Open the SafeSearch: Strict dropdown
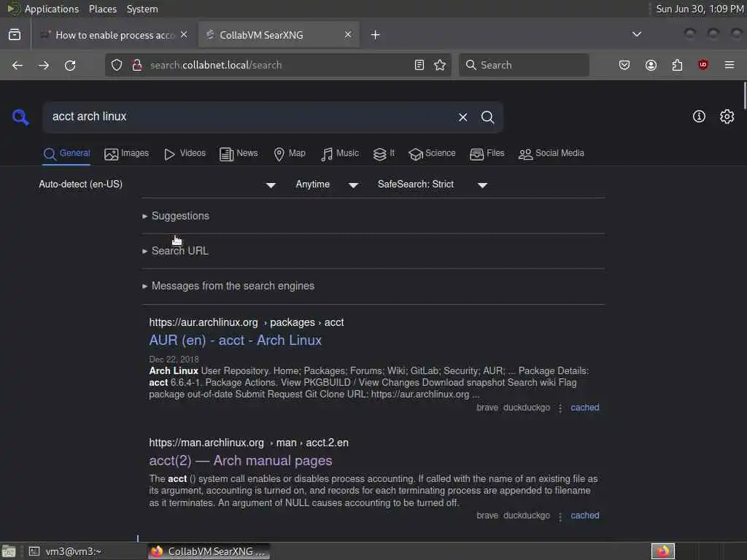This screenshot has height=560, width=747. (x=432, y=184)
